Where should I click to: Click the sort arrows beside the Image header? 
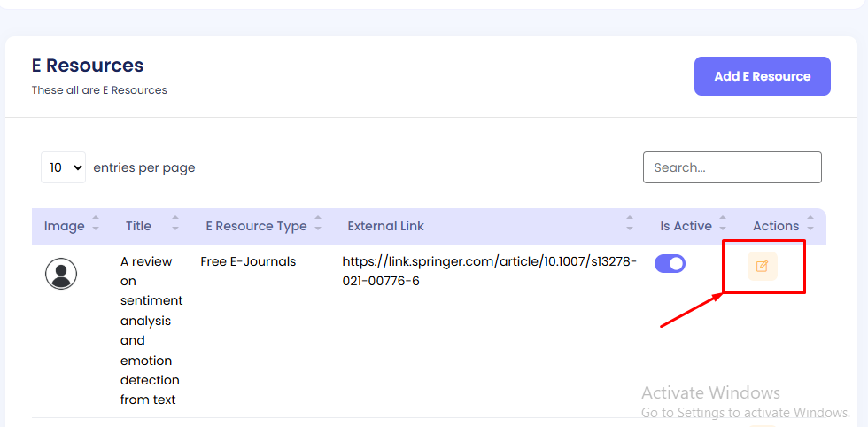[x=96, y=226]
